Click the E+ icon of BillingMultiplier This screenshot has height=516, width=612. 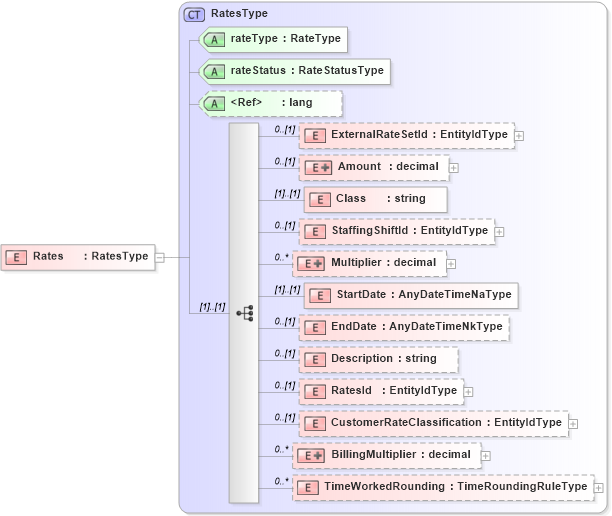(311, 456)
